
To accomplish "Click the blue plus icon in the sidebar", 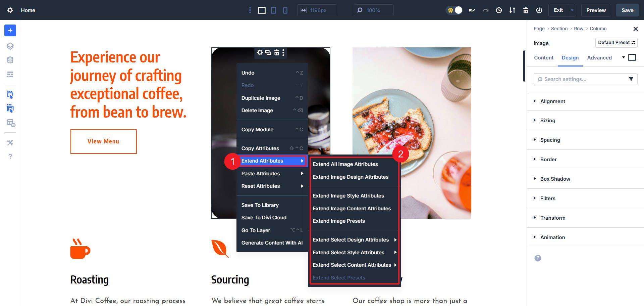I will tap(10, 30).
